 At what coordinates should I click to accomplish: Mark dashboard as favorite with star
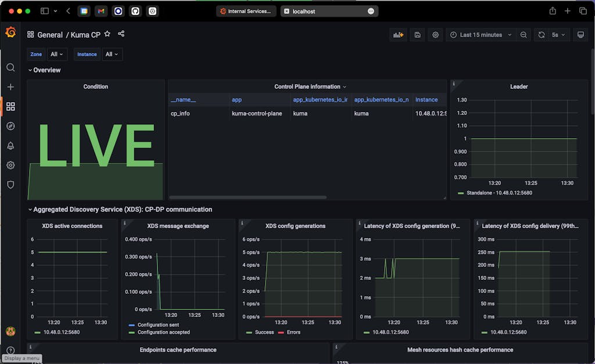[107, 34]
